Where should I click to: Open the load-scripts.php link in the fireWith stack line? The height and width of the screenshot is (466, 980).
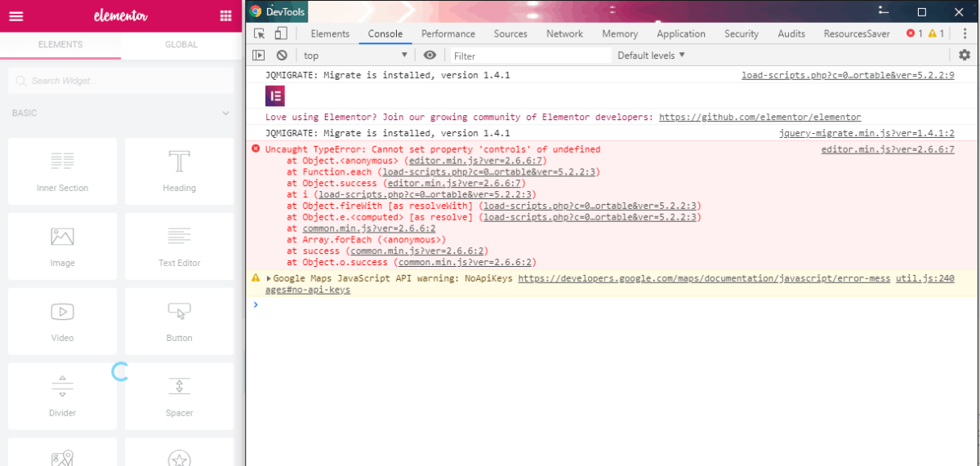tap(590, 206)
